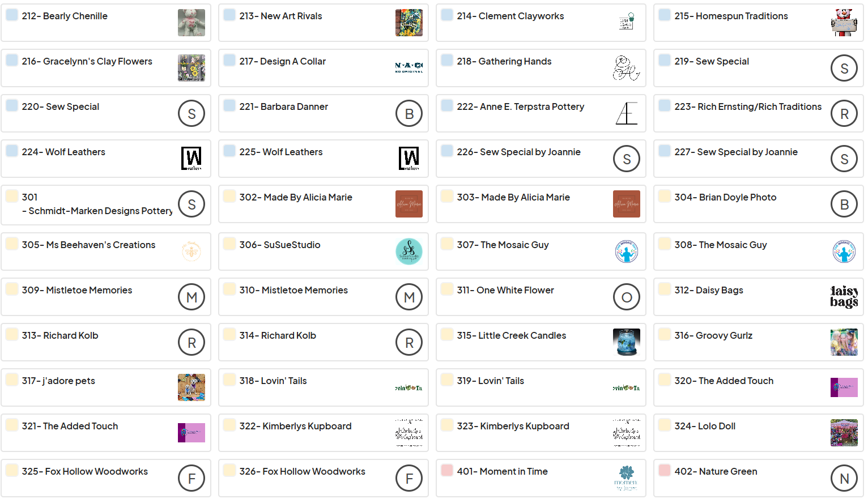Click the New Art Rivals artwork thumbnail

pyautogui.click(x=409, y=23)
